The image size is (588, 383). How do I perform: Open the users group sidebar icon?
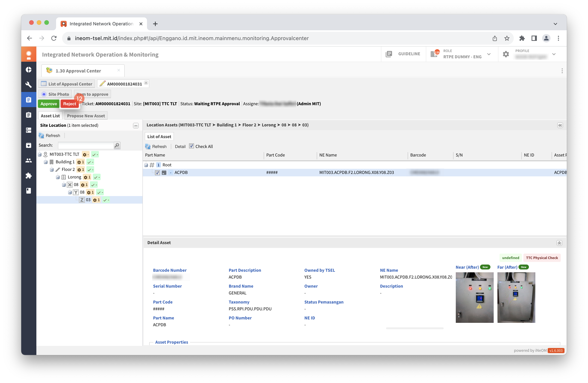tap(29, 160)
